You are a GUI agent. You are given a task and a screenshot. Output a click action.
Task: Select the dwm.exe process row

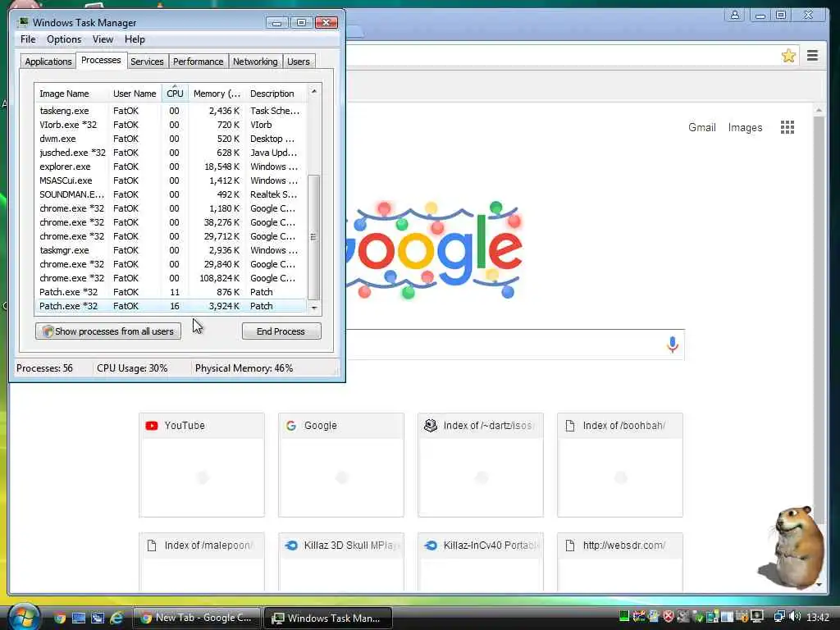(171, 139)
